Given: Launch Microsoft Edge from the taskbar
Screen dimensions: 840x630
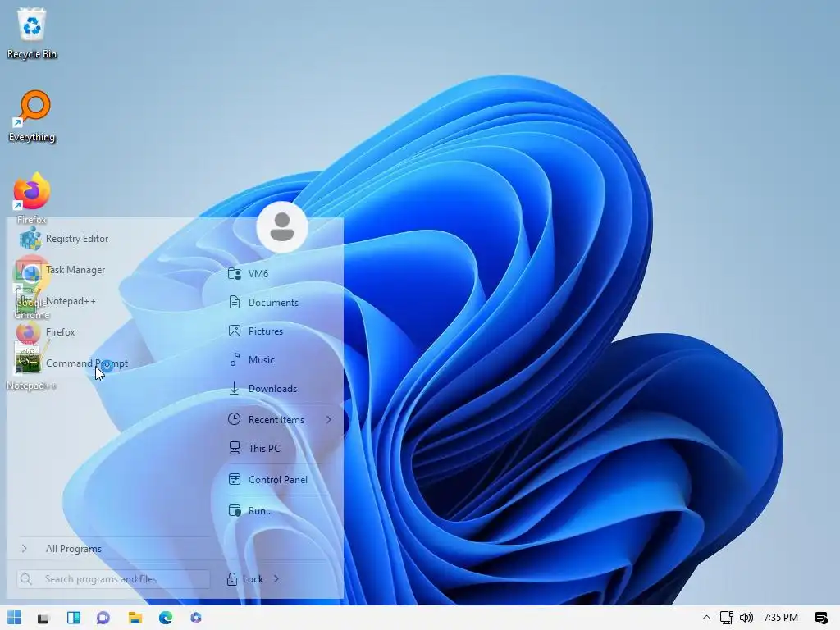Looking at the screenshot, I should (166, 618).
